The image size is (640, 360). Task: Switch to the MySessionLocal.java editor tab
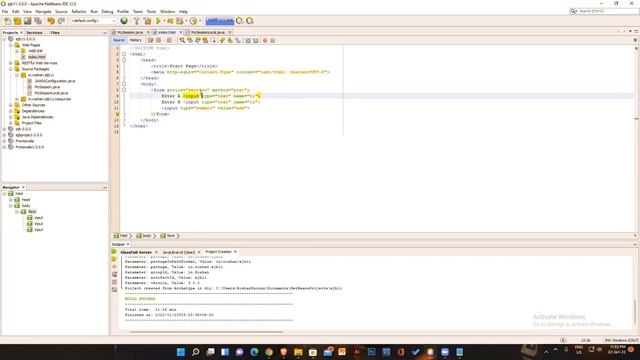click(207, 32)
